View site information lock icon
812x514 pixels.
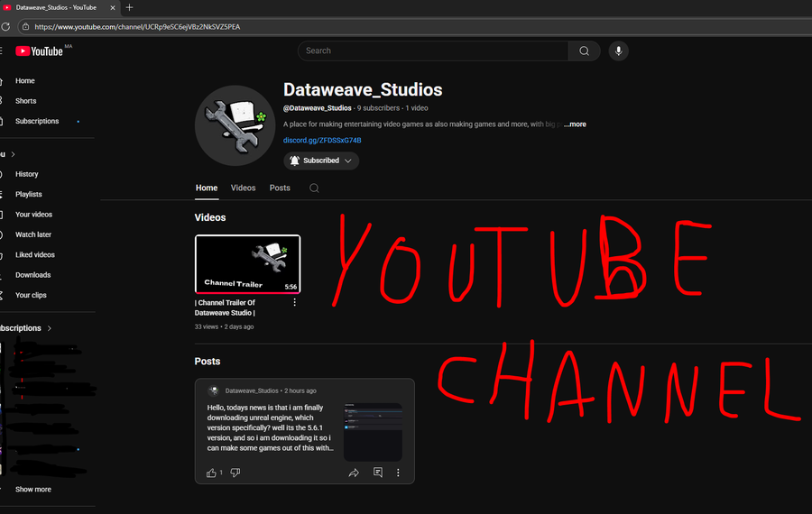click(x=25, y=26)
